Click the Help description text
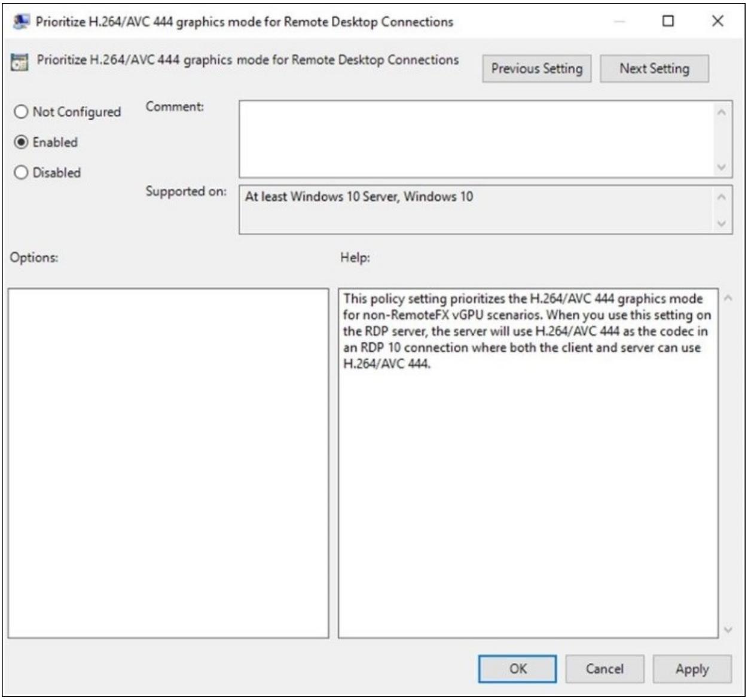 click(x=527, y=331)
